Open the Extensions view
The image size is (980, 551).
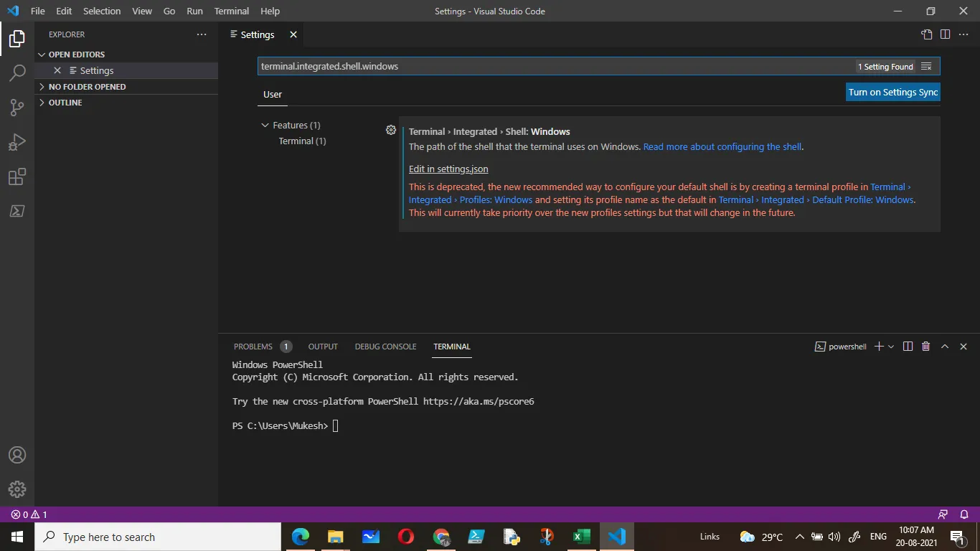click(17, 176)
